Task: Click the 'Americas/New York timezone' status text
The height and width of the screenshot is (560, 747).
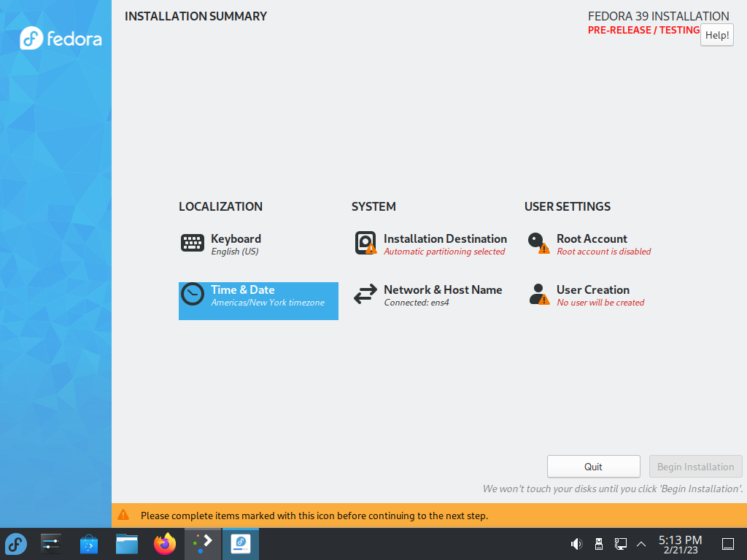Action: [268, 303]
